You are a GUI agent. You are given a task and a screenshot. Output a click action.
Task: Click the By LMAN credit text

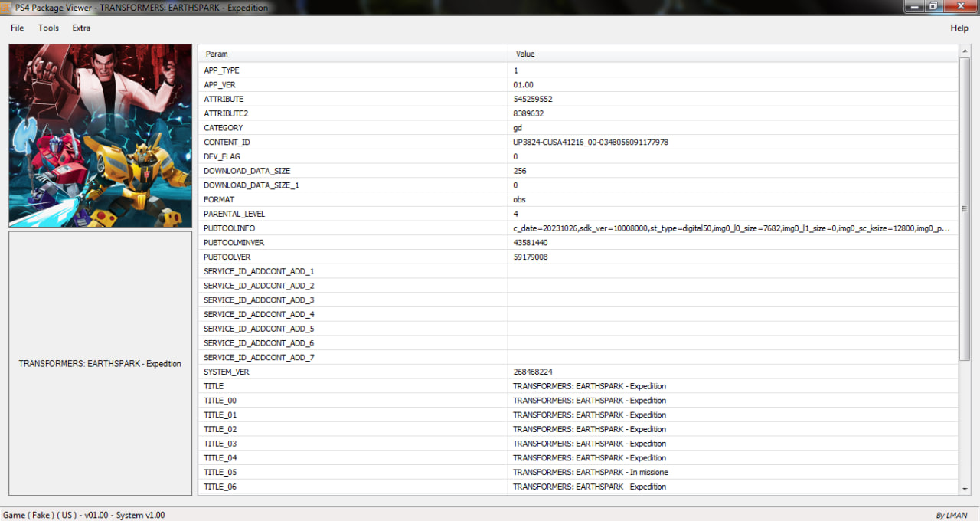[x=952, y=516]
